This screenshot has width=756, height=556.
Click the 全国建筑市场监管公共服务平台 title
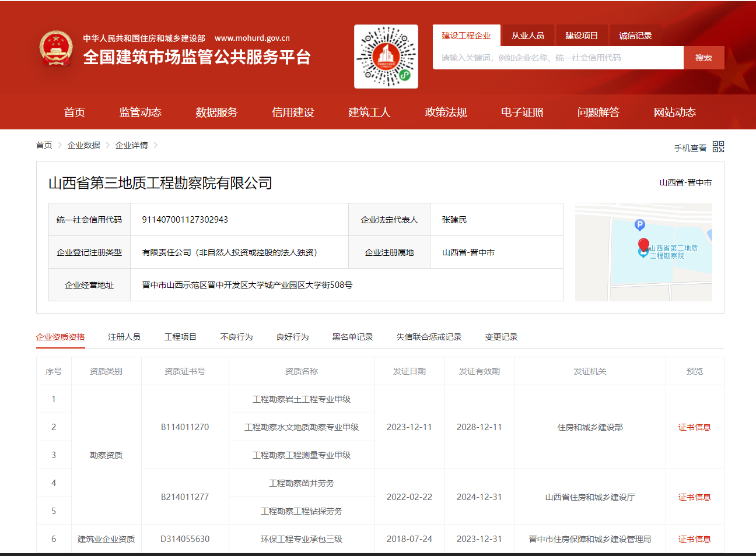197,57
